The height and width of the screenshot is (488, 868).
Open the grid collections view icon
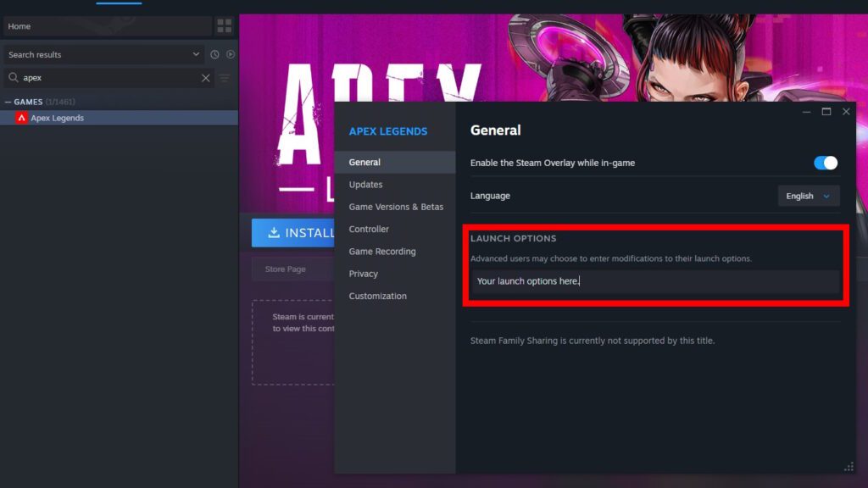coord(224,26)
